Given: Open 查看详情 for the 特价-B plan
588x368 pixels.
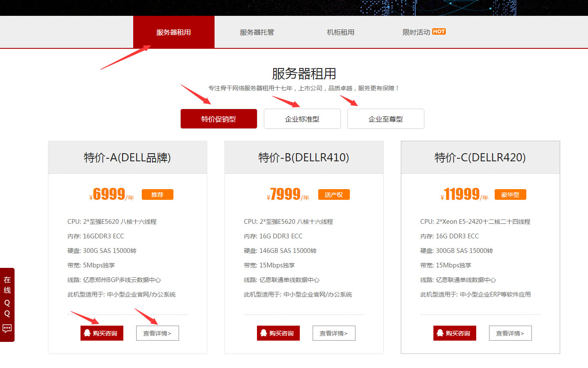Looking at the screenshot, I should pos(334,333).
